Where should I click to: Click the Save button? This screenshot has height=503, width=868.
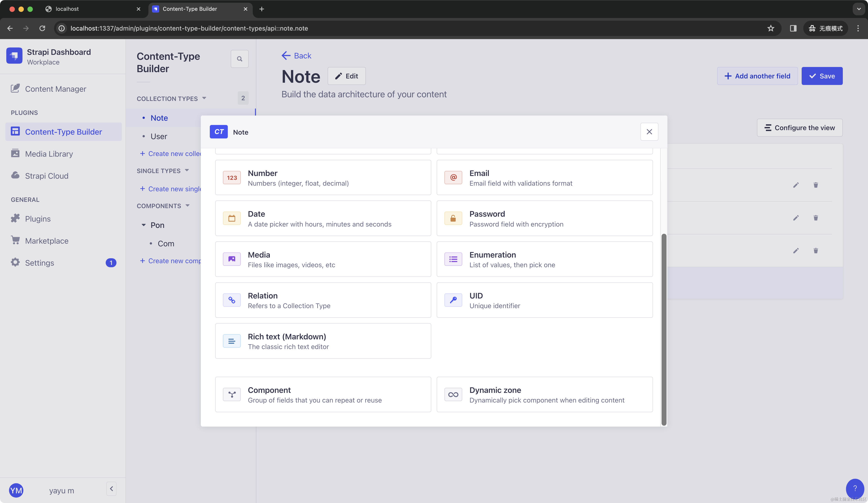821,76
